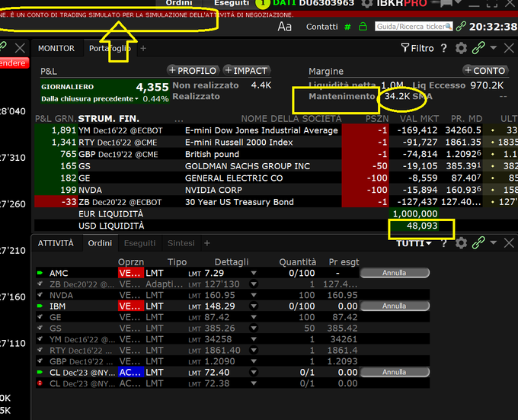The width and height of the screenshot is (518, 420).
Task: Expand the AMC order details dropdown arrow
Action: [x=254, y=274]
